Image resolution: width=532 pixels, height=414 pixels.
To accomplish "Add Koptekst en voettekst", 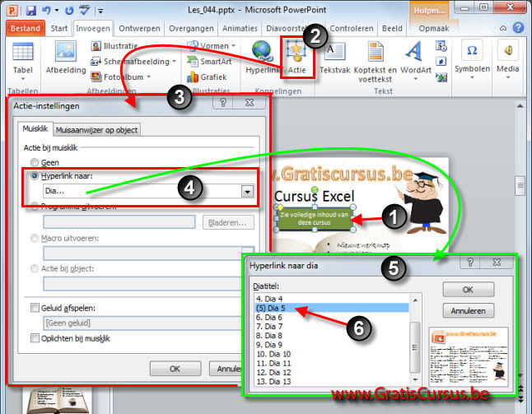I will click(x=375, y=62).
